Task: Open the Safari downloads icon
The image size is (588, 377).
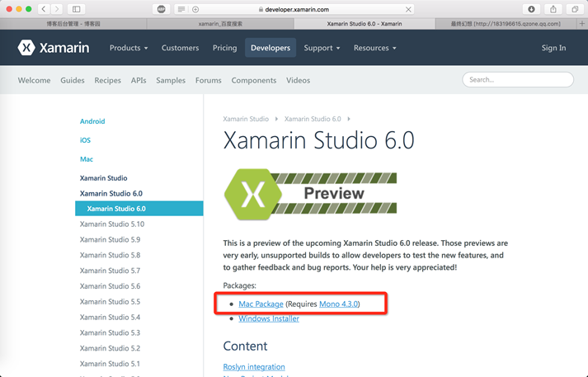Action: pyautogui.click(x=531, y=9)
